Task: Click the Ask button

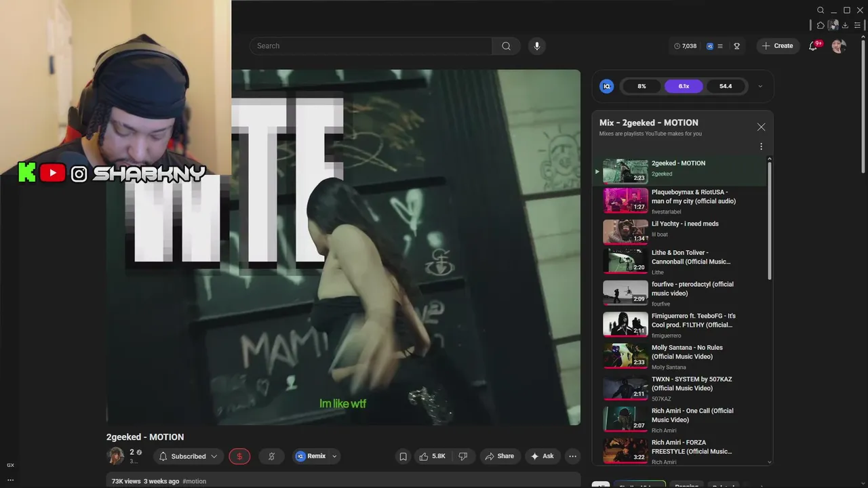Action: 542,456
